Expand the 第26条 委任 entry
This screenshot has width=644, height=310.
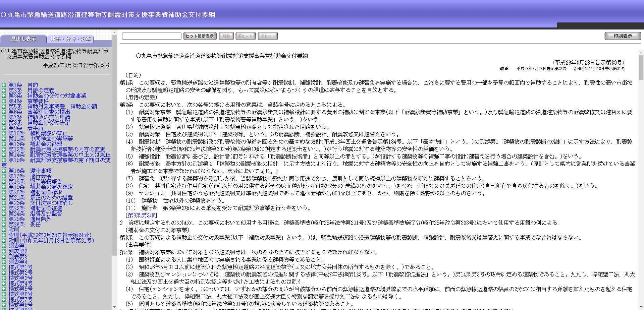coord(4,225)
